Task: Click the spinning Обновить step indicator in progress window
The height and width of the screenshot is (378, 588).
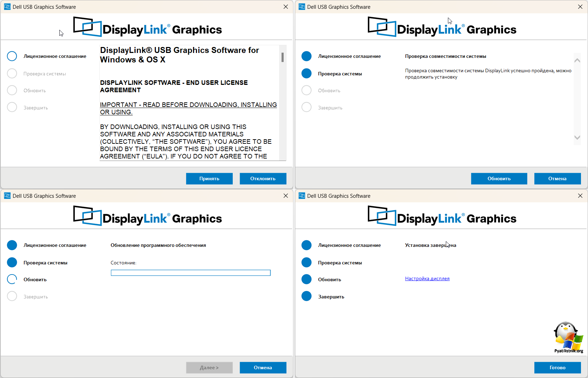Action: coord(12,279)
